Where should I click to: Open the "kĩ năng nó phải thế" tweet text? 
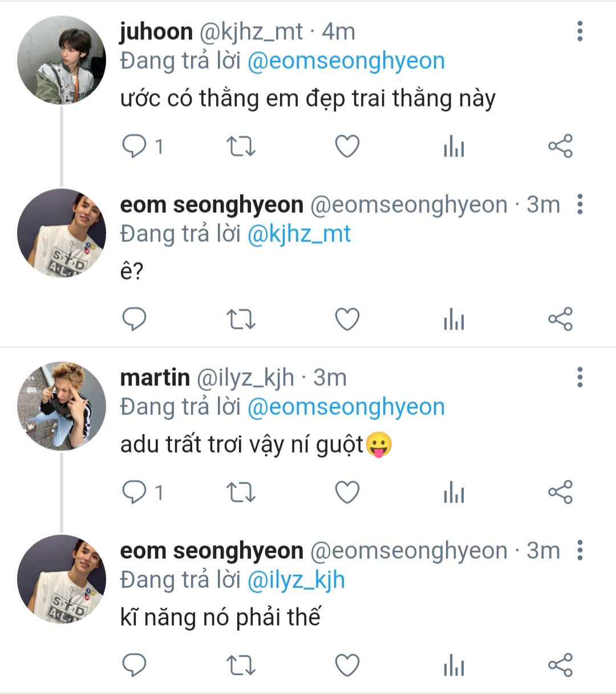(220, 618)
